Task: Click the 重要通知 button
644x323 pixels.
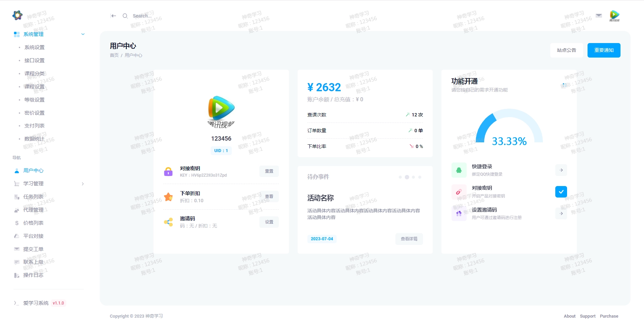Action: [603, 50]
